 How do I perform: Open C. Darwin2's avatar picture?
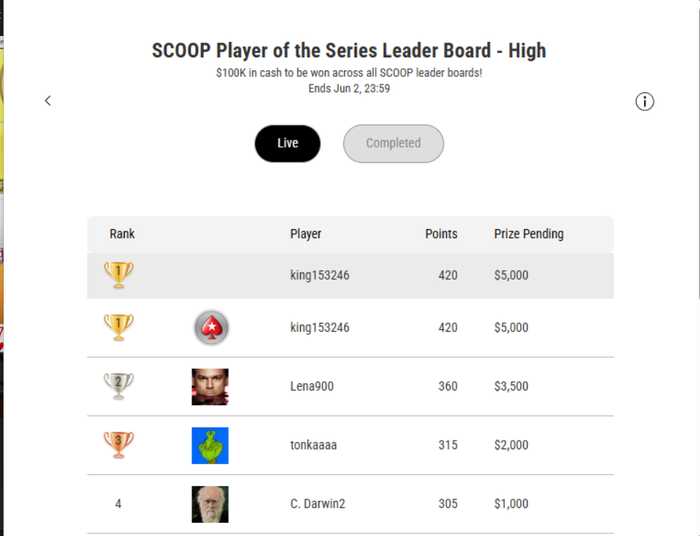210,504
